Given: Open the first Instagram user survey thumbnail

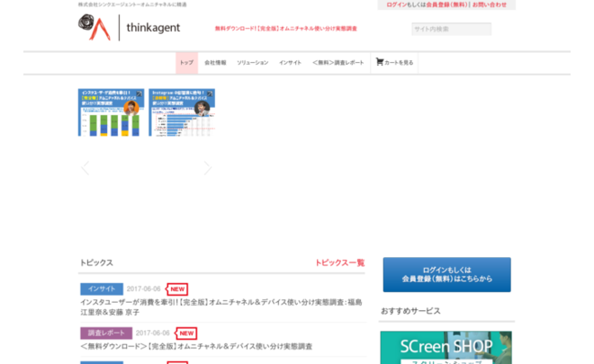Looking at the screenshot, I should click(x=111, y=111).
